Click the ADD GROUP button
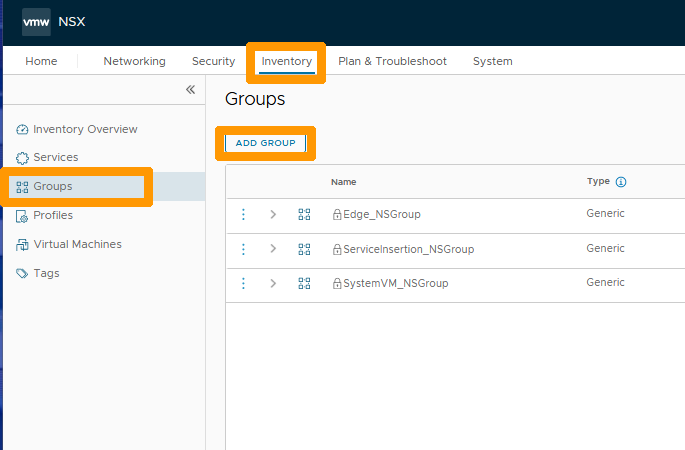Screen dimensions: 685x450 pos(266,143)
